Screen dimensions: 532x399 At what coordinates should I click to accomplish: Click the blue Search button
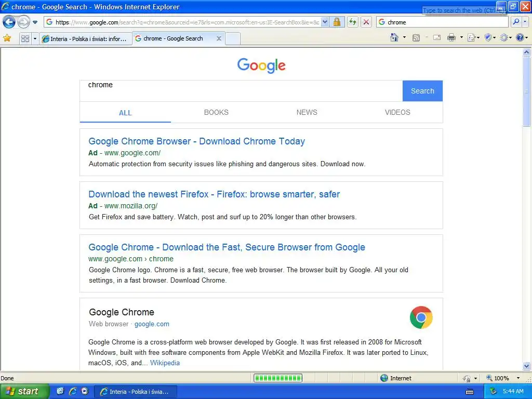(x=422, y=91)
